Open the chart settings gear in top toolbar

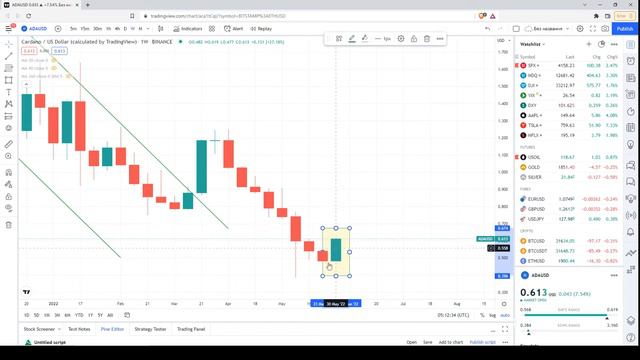(580, 29)
